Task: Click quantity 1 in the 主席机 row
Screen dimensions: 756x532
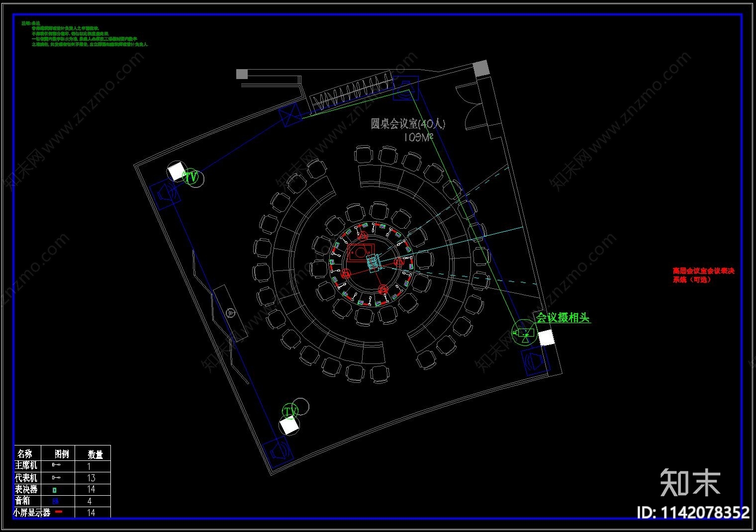Action: pyautogui.click(x=89, y=466)
